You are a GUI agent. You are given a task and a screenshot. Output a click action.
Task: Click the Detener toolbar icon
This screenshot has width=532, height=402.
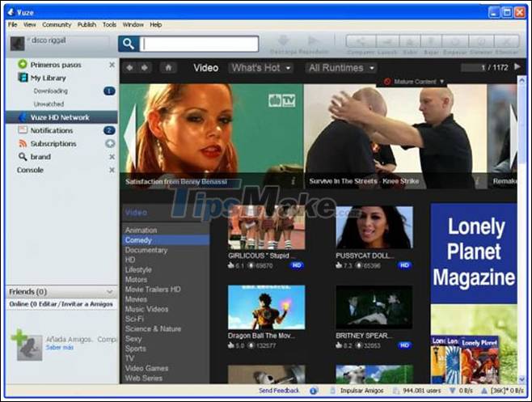(x=481, y=41)
